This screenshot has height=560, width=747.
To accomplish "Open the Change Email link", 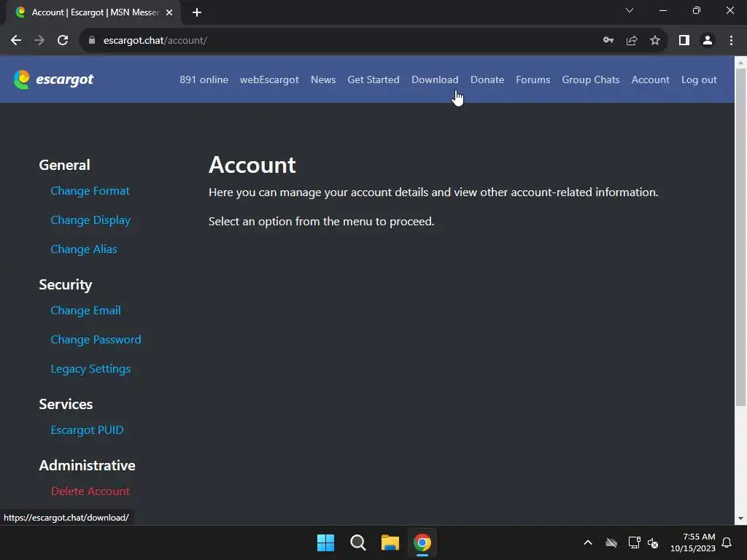I will pyautogui.click(x=86, y=311).
